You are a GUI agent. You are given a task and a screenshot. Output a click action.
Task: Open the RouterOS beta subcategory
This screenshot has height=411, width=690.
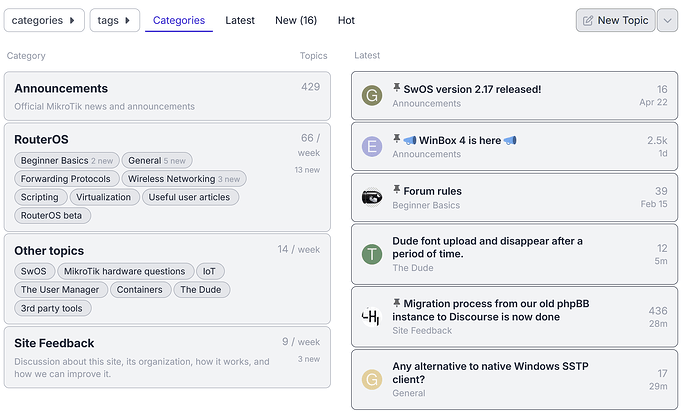[x=51, y=215]
